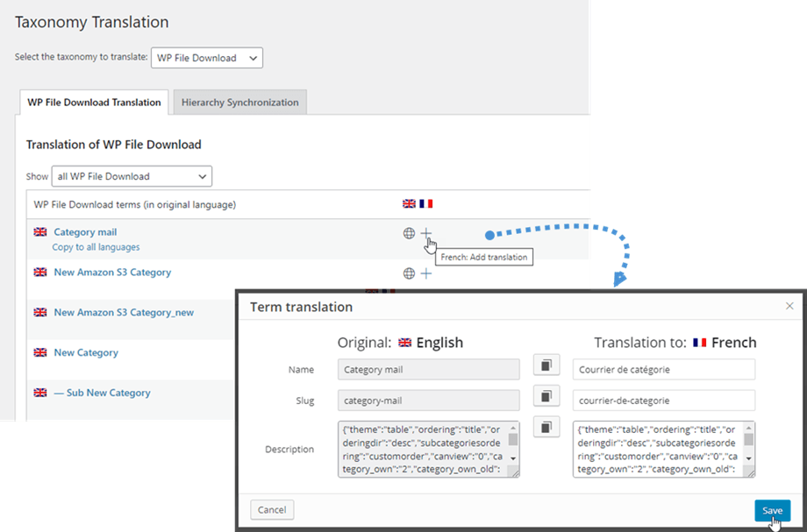
Task: Close the Term translation dialog
Action: (x=789, y=306)
